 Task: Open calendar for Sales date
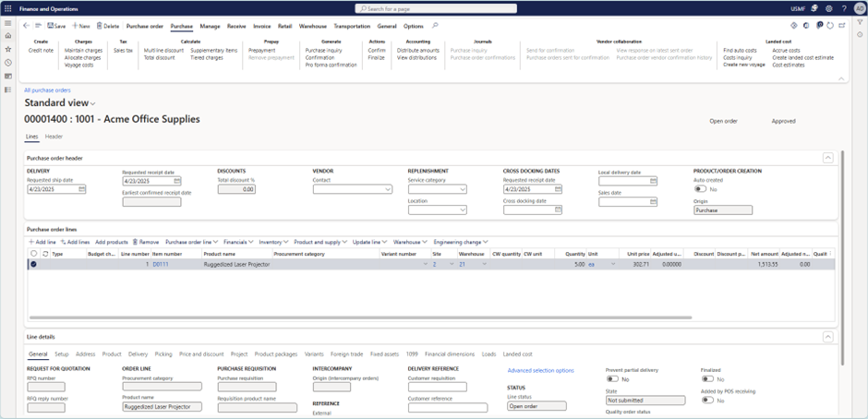click(x=653, y=202)
